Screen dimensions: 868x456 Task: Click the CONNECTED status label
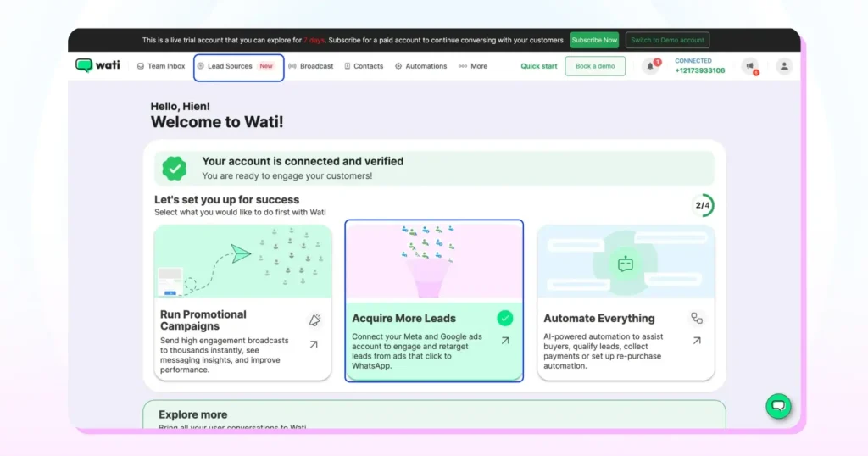693,61
